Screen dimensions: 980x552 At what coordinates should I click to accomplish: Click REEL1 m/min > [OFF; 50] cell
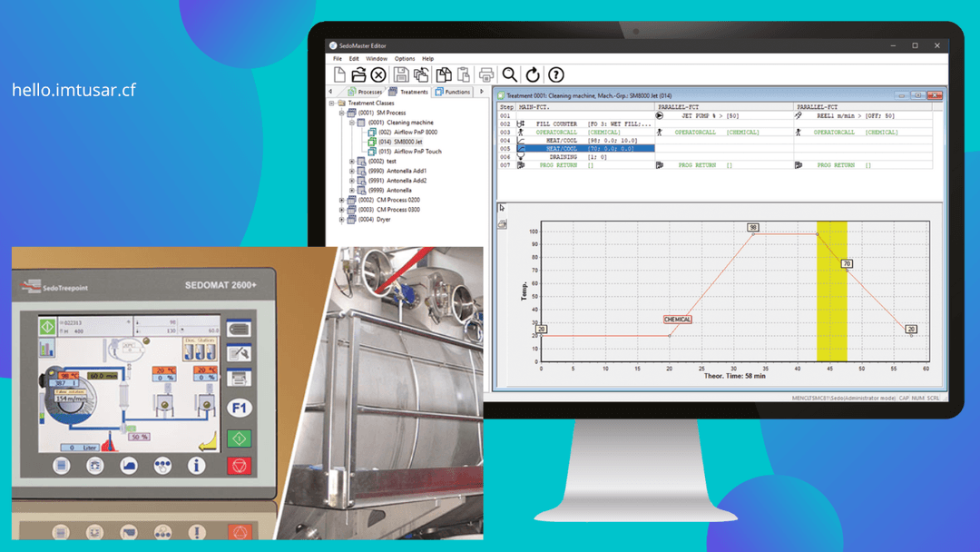(863, 115)
